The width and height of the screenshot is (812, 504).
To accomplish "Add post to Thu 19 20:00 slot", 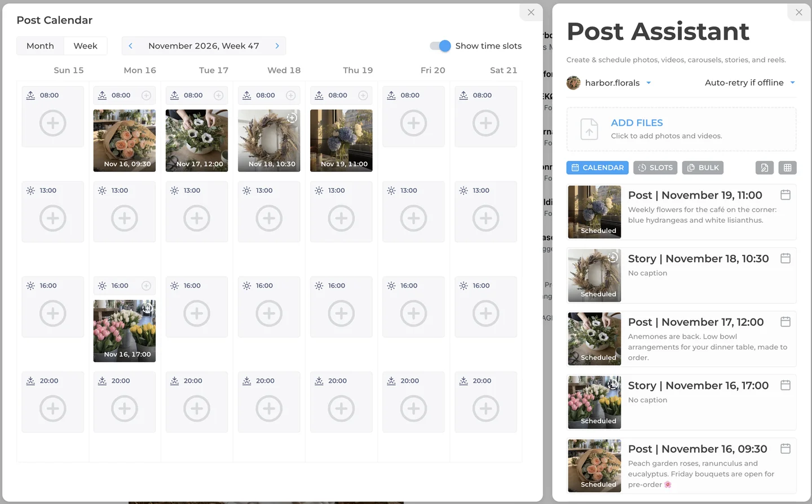I will [341, 409].
